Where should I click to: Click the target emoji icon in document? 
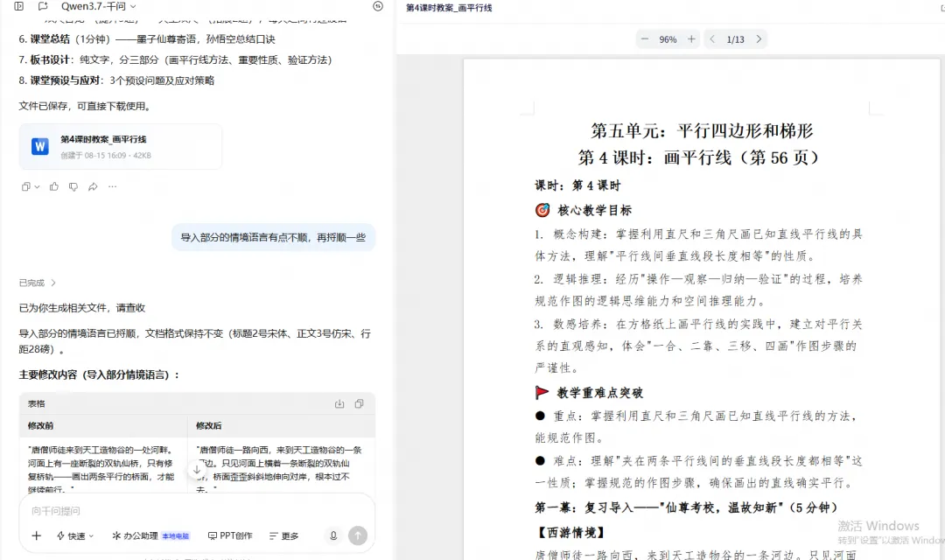[x=542, y=210]
